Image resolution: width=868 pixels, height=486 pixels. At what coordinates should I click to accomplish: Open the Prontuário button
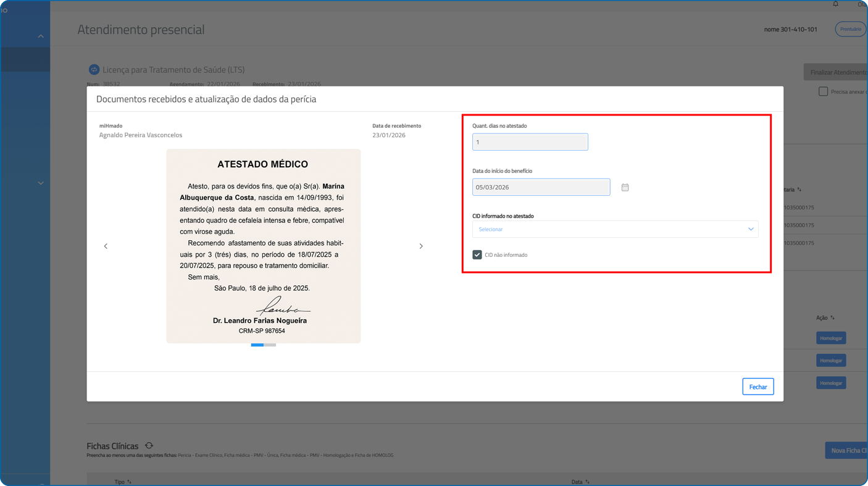point(850,29)
